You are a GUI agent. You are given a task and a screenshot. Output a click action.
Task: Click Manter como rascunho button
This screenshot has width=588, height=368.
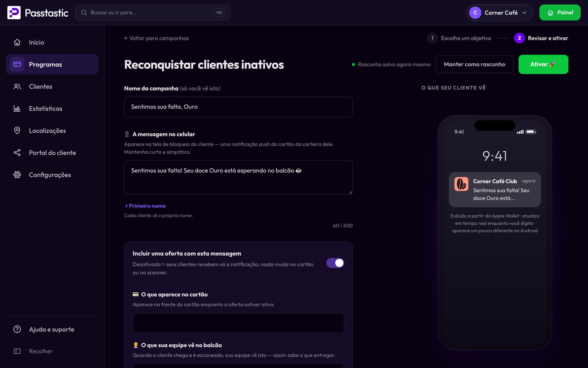[474, 64]
